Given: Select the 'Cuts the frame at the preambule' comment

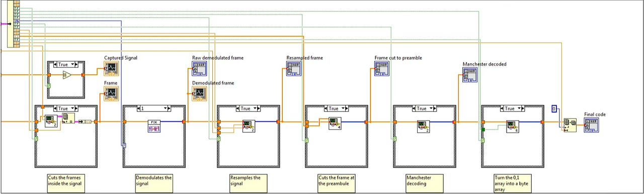Looking at the screenshot, I should (x=337, y=183).
